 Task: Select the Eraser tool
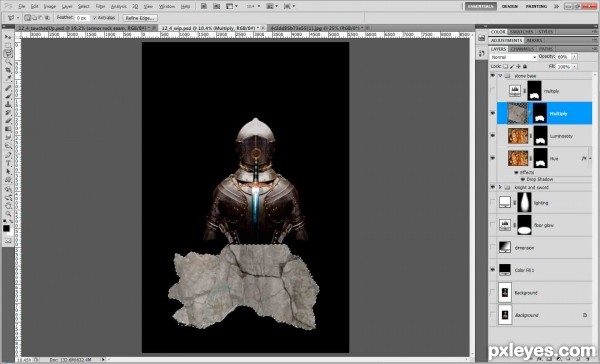(8, 121)
